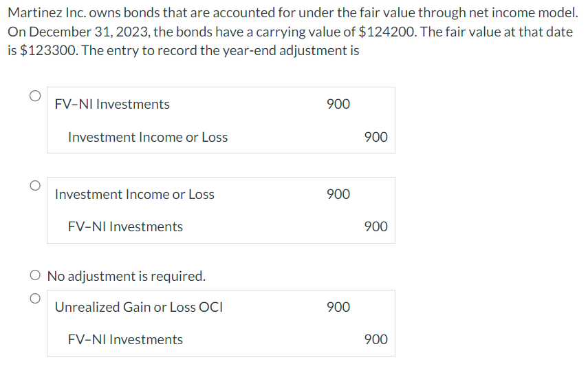Pick the radio for Unrealized Gain or Loss OCI
This screenshot has width=588, height=371.
[35, 299]
